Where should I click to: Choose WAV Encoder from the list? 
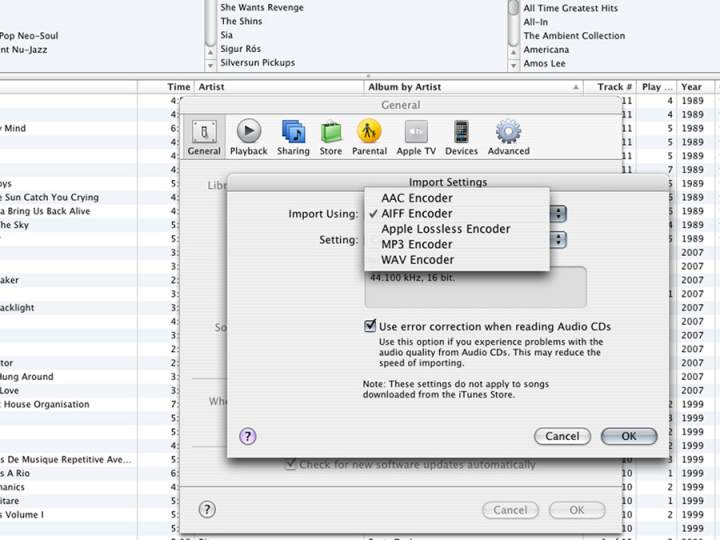[x=457, y=259]
